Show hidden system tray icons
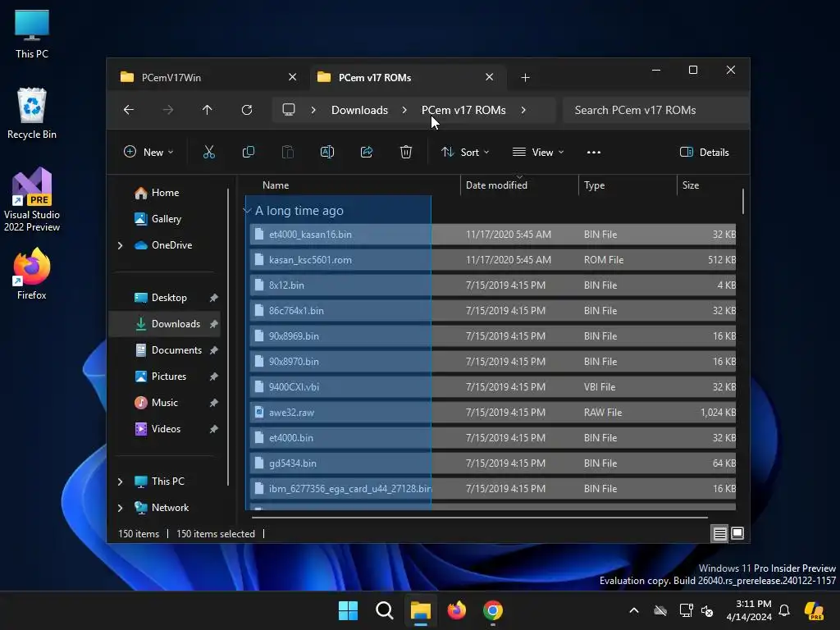 pos(634,610)
